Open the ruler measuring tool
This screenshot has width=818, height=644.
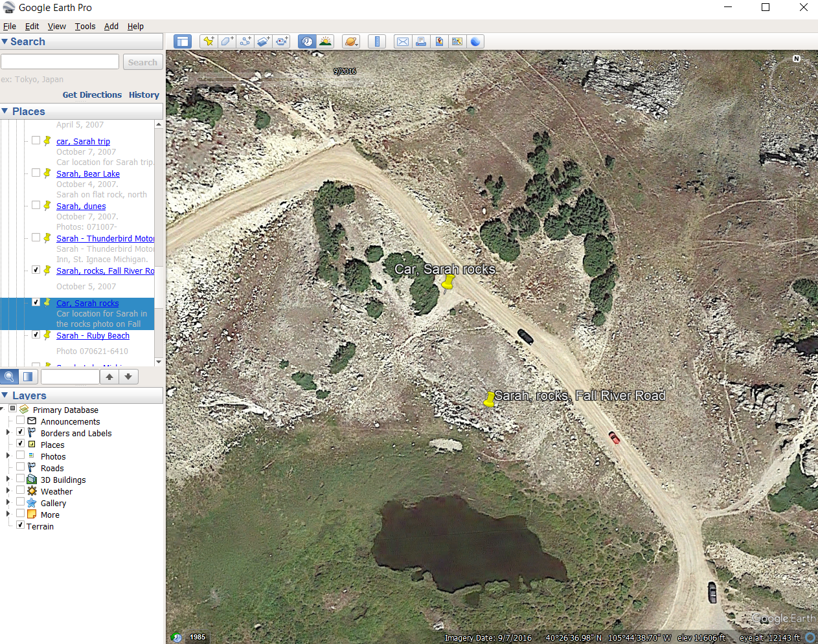[x=377, y=41]
